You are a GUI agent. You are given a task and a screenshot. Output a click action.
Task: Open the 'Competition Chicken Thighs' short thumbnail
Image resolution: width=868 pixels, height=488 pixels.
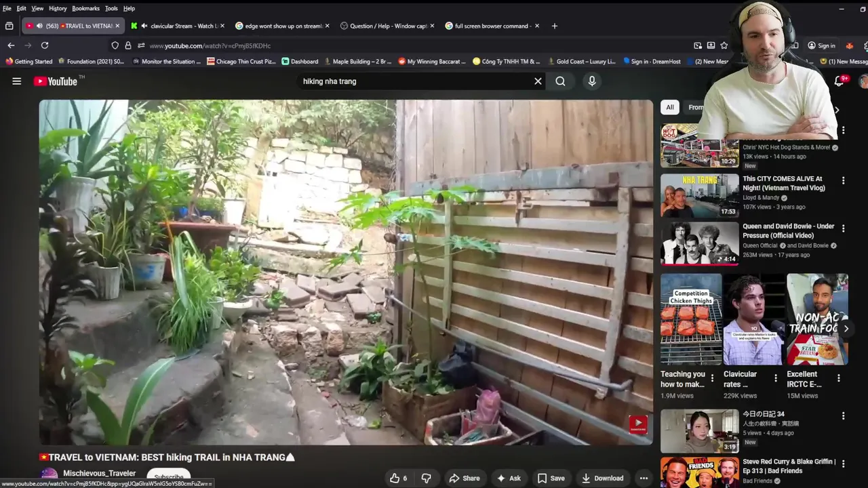click(692, 319)
